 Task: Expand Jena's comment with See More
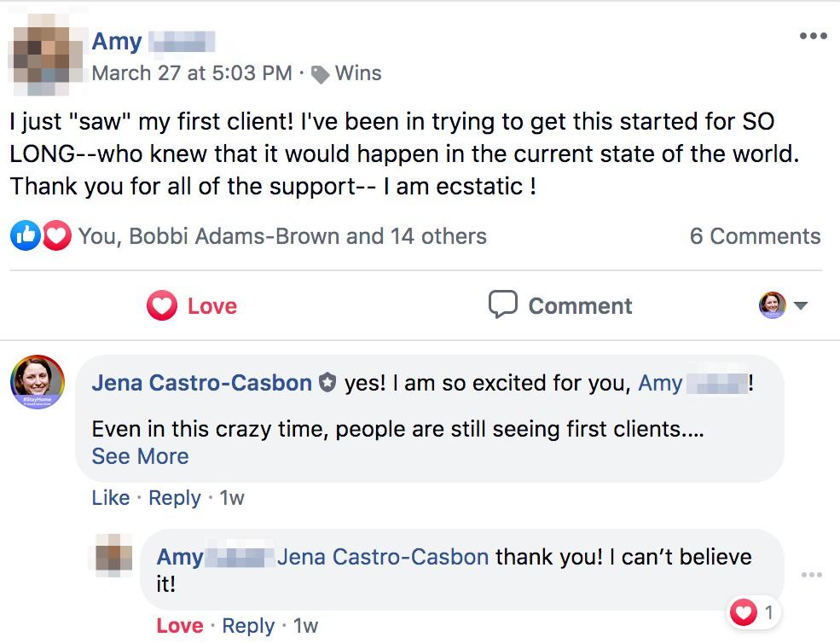pyautogui.click(x=140, y=456)
